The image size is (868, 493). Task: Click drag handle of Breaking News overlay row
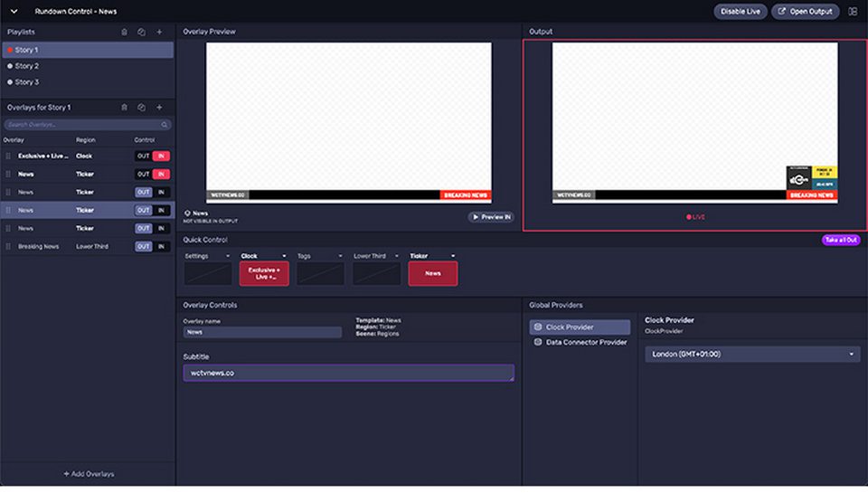click(x=8, y=246)
